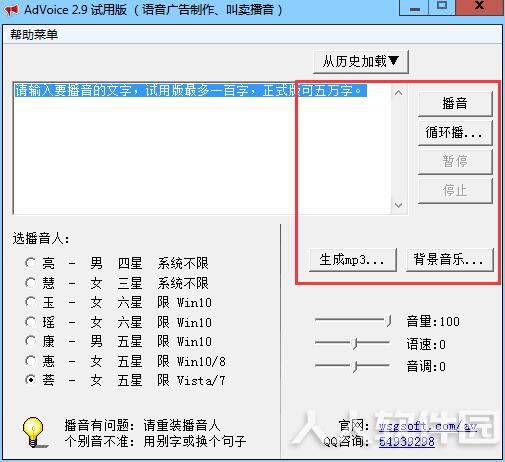Click the 限 Vista/7 text in 芸 row

coord(191,380)
